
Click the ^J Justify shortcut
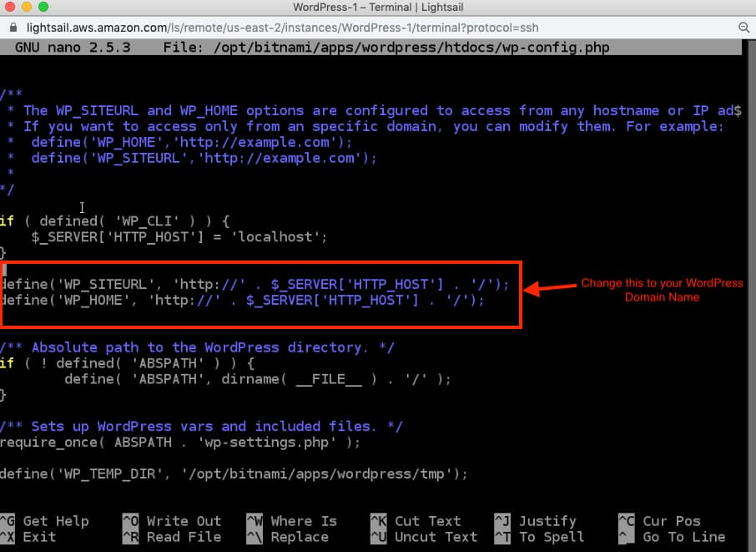point(536,521)
